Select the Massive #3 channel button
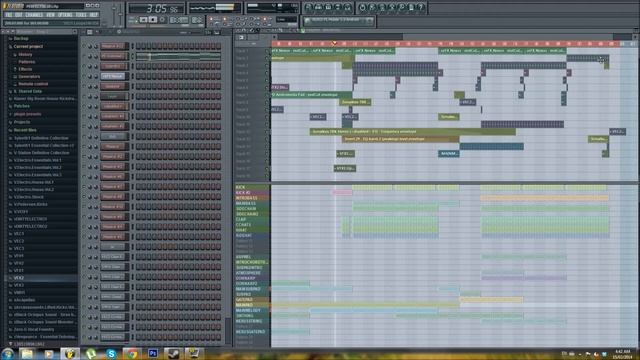Screen dimensions: 640x360 [x=113, y=167]
